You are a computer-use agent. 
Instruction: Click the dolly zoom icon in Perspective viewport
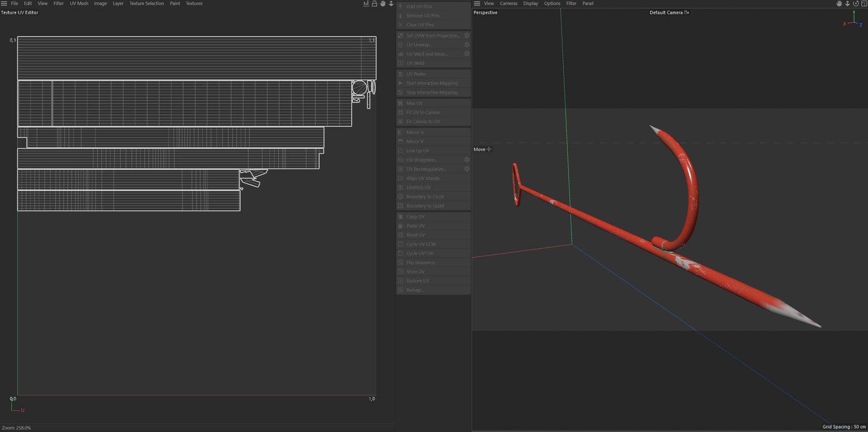tap(848, 4)
